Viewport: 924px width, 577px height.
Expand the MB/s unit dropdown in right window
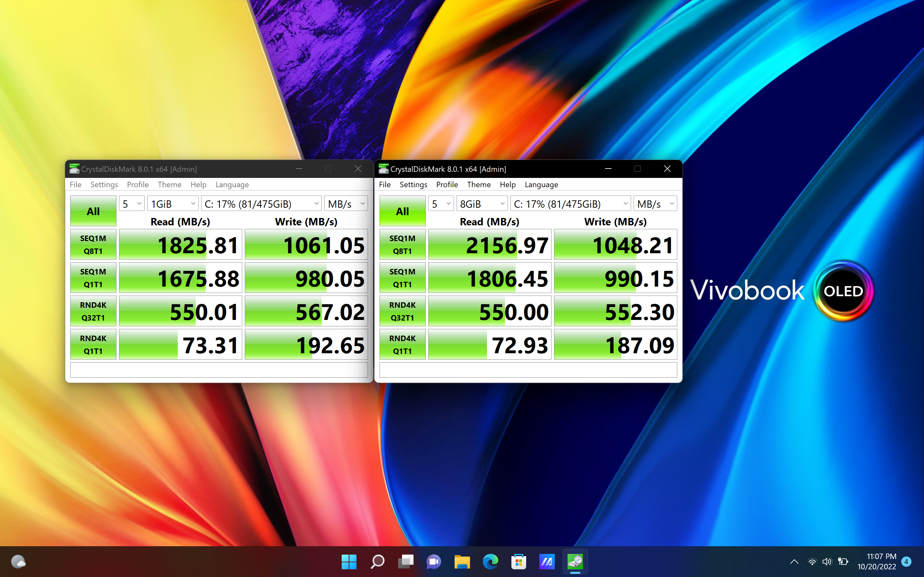[655, 204]
